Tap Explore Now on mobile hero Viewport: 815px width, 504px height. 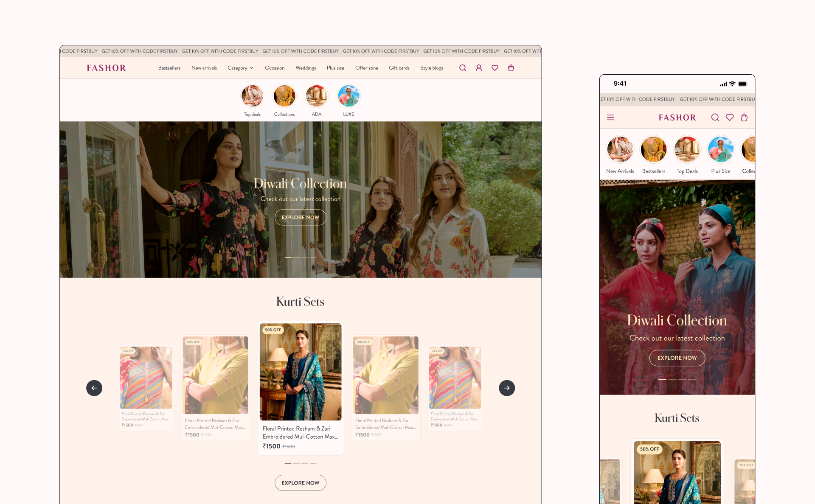pos(677,358)
